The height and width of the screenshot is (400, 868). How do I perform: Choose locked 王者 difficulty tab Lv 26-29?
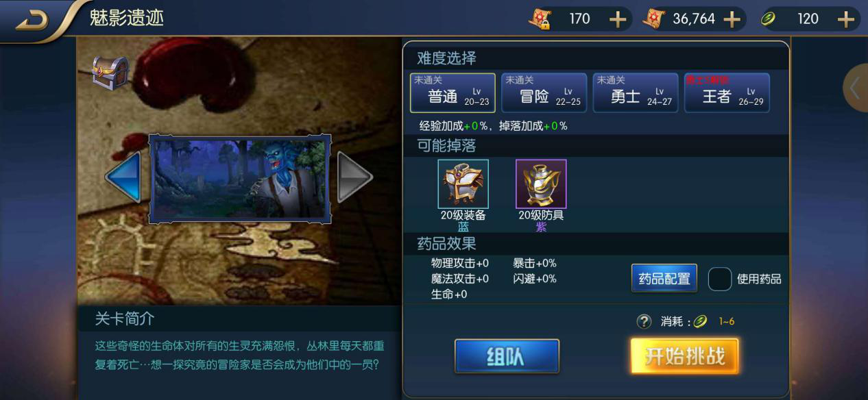coord(727,92)
